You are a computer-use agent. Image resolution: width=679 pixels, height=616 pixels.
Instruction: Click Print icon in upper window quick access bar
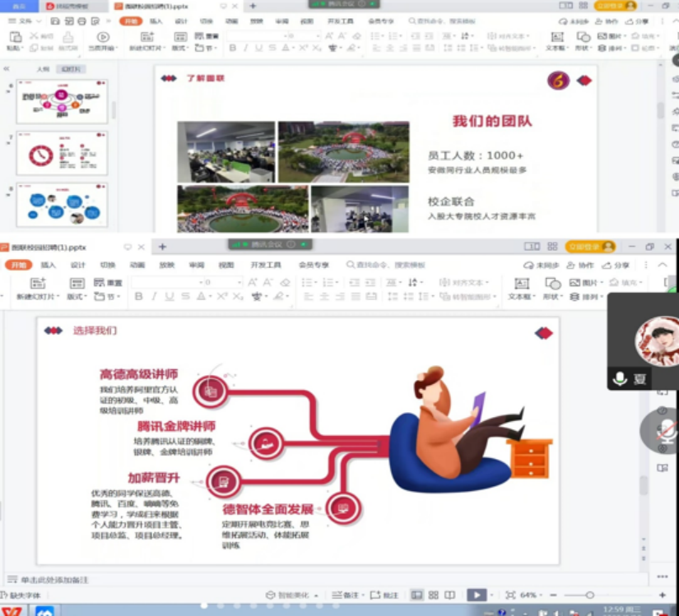(81, 21)
